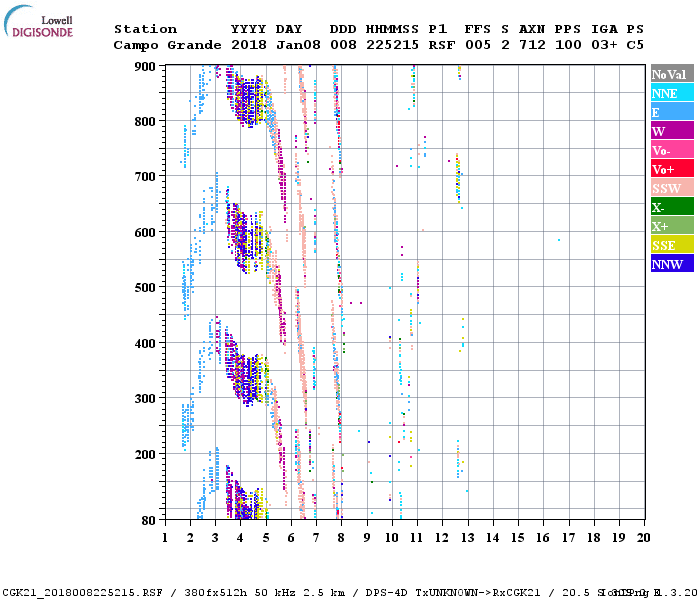Click the isolated cyan echo near 16.5 MHz
The image size is (700, 600).
pyautogui.click(x=559, y=240)
